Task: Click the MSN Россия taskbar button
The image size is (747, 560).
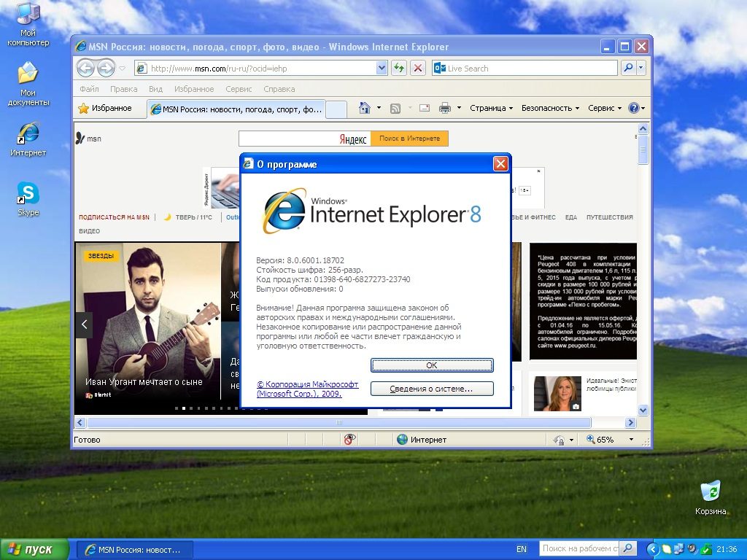Action: (x=135, y=550)
